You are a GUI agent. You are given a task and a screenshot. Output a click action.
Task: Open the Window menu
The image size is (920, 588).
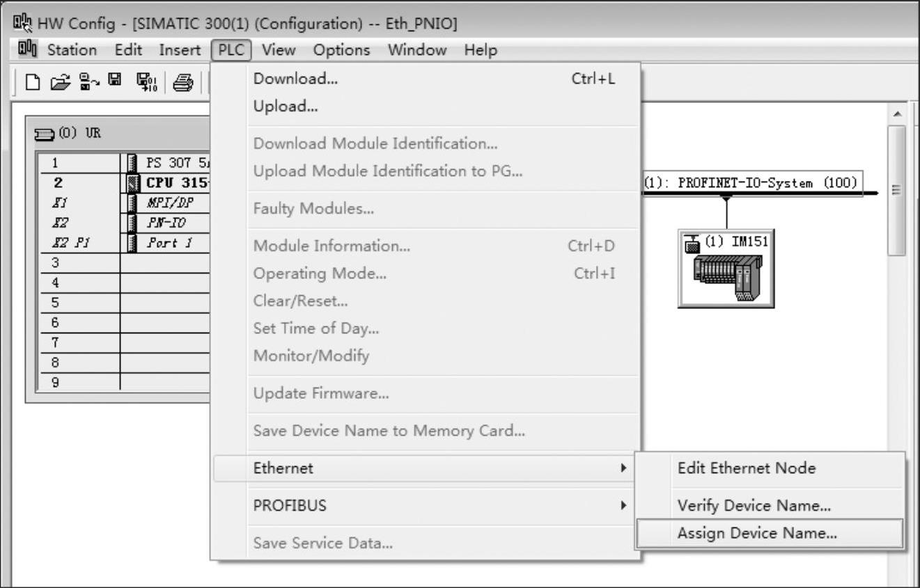pos(417,50)
